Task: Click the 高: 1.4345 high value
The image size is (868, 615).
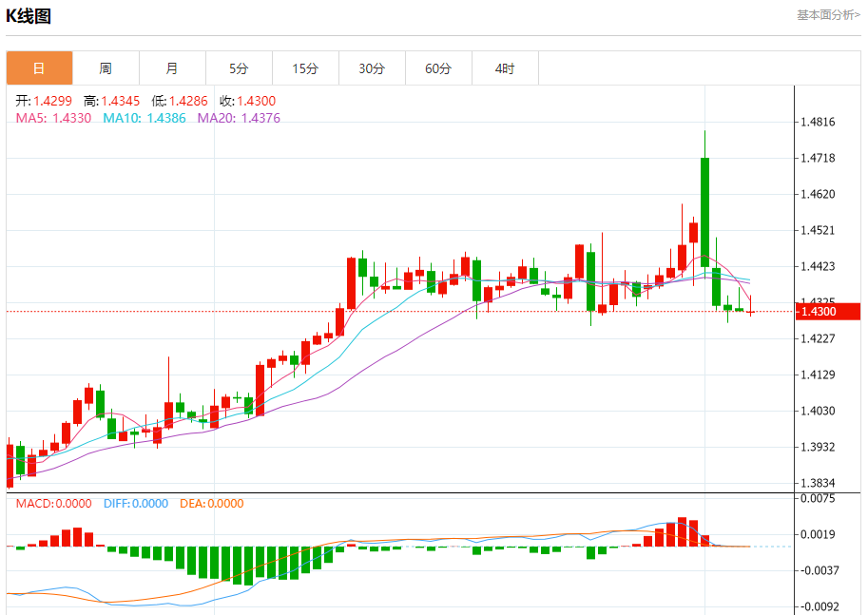Action: (112, 101)
